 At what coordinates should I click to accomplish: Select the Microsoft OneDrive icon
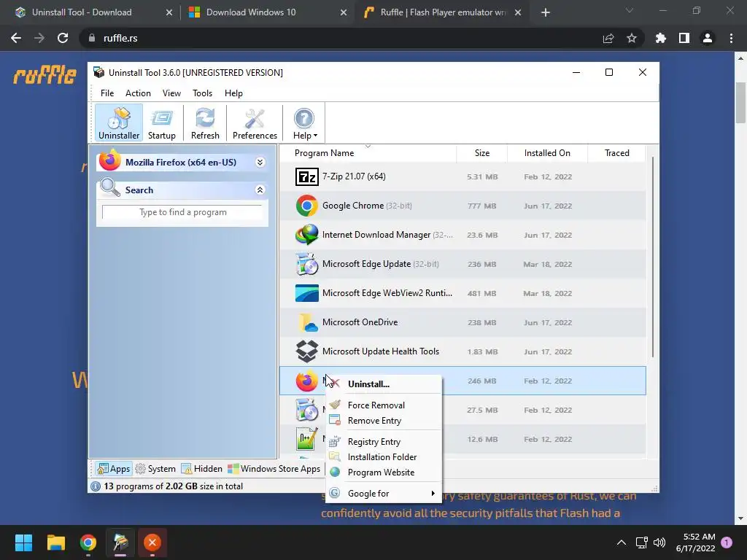click(307, 322)
